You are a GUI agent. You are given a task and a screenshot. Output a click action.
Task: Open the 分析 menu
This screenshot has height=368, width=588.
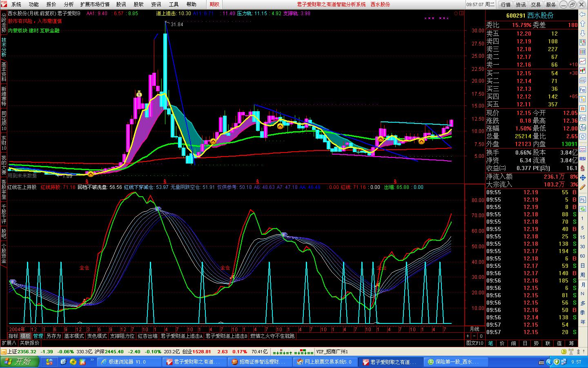coord(69,4)
